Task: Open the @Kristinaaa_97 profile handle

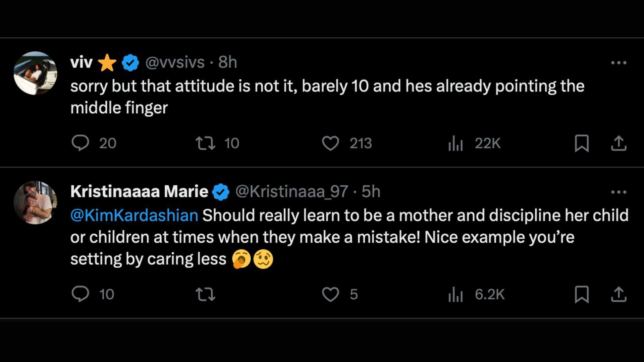Action: (291, 192)
